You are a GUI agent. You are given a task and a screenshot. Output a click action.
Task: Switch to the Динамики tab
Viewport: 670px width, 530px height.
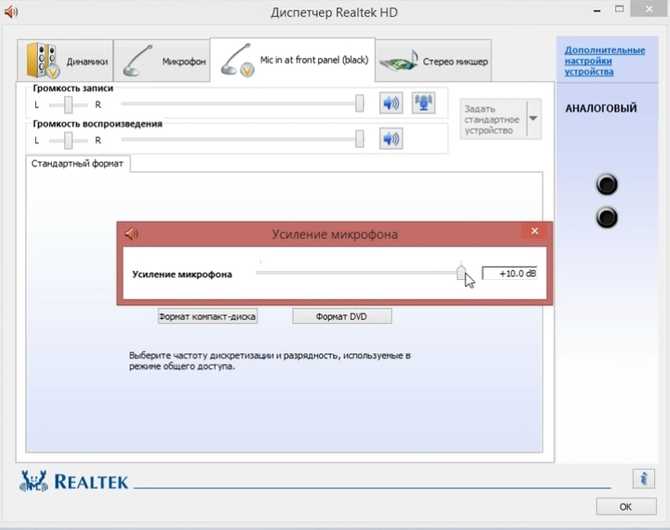(x=65, y=61)
